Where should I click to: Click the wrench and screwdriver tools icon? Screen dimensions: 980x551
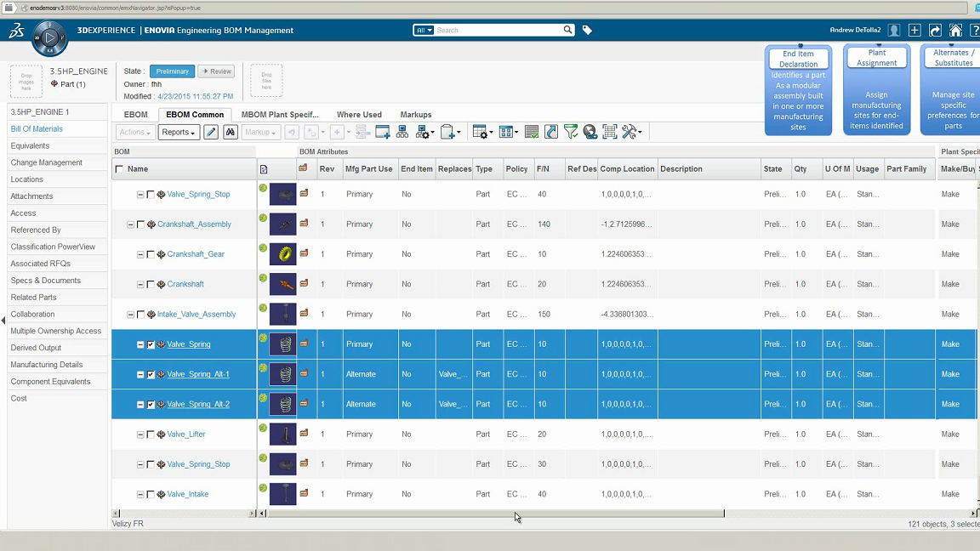[630, 132]
